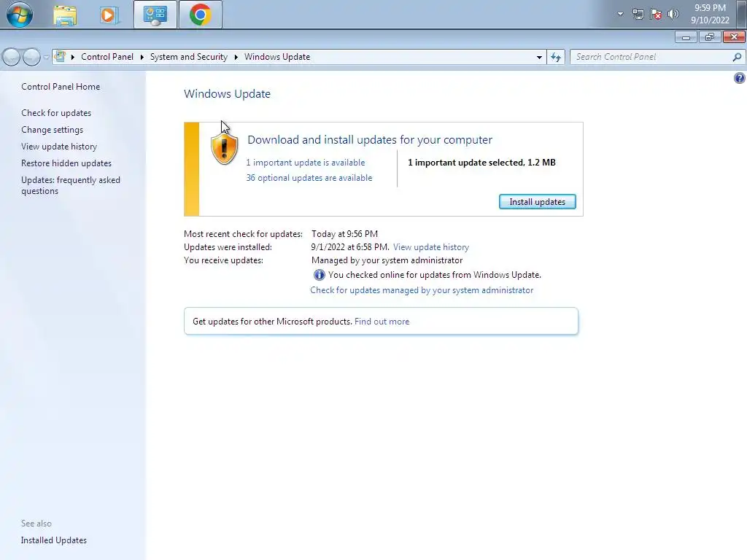
Task: Show hidden system tray icons
Action: tap(620, 14)
